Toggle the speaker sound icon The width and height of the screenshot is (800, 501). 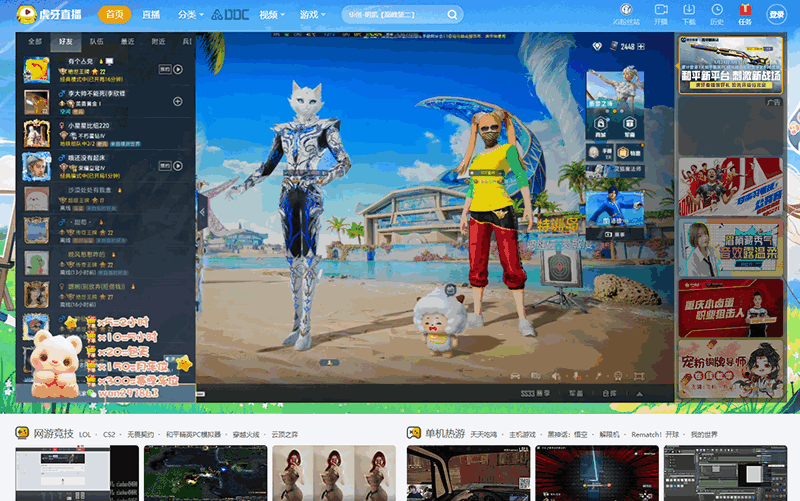[556, 376]
